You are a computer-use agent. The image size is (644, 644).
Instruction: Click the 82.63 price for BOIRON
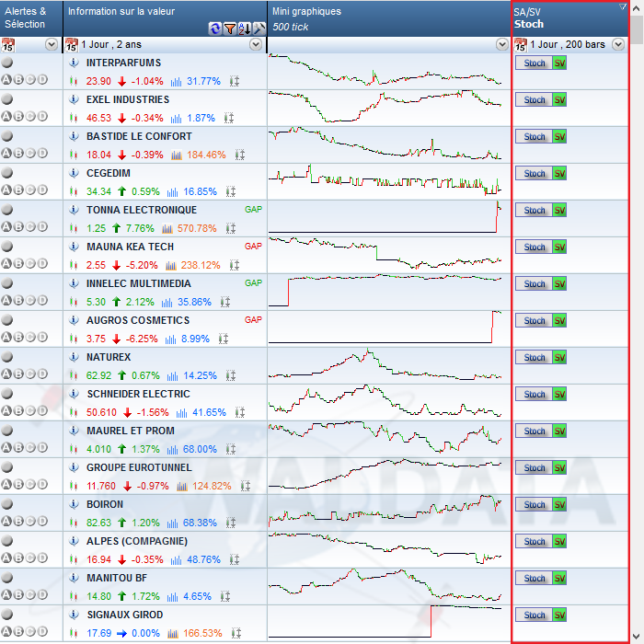click(99, 523)
